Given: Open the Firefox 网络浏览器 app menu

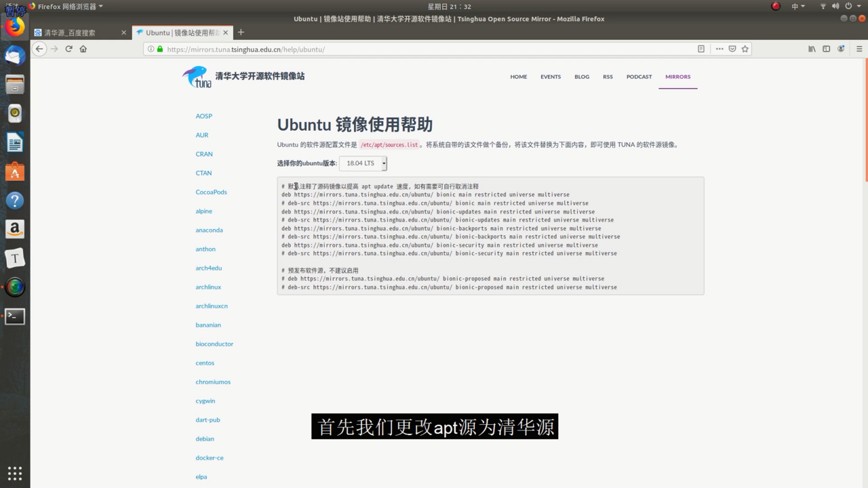Looking at the screenshot, I should tap(66, 6).
